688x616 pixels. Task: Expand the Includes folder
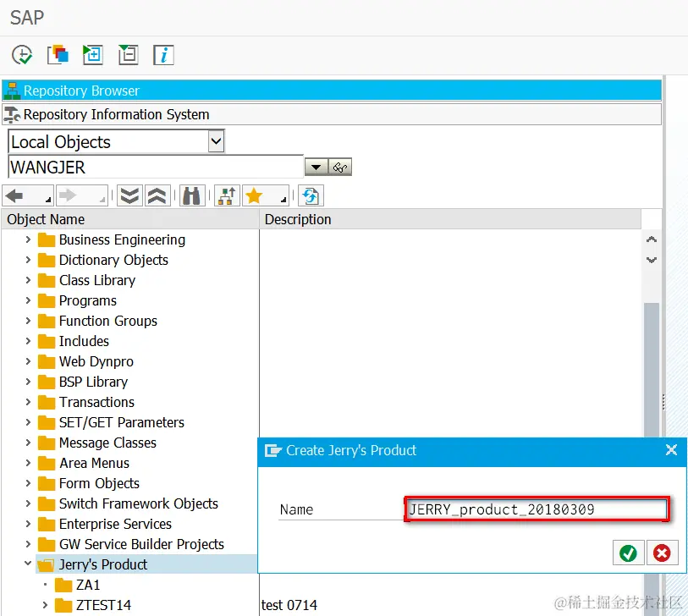coord(28,341)
